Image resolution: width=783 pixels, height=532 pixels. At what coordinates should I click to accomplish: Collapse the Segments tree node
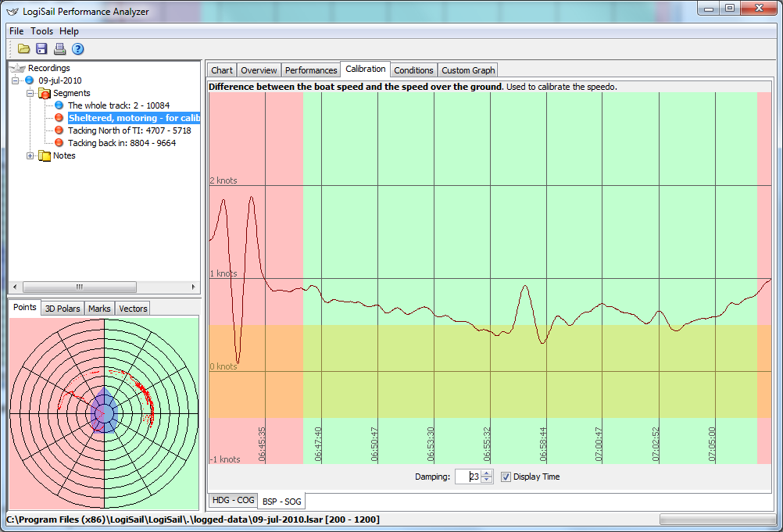point(30,93)
